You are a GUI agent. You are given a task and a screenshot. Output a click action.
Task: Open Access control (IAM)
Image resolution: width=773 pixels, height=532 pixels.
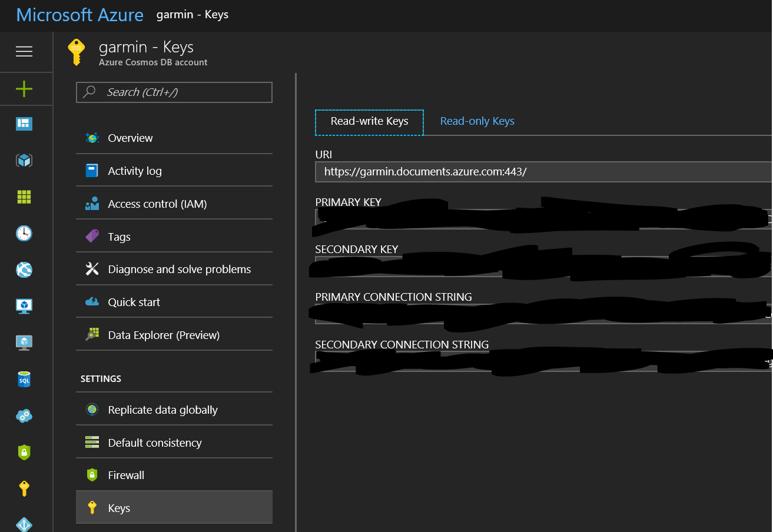tap(174, 204)
